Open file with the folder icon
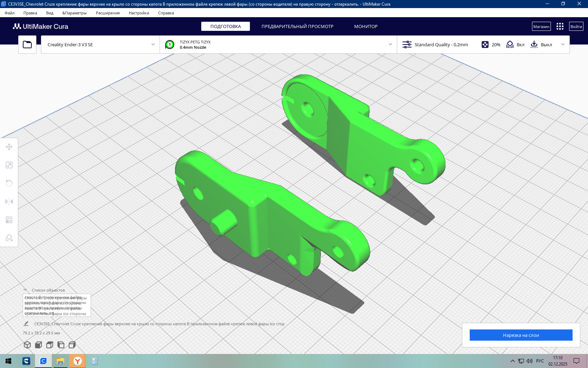 point(27,45)
